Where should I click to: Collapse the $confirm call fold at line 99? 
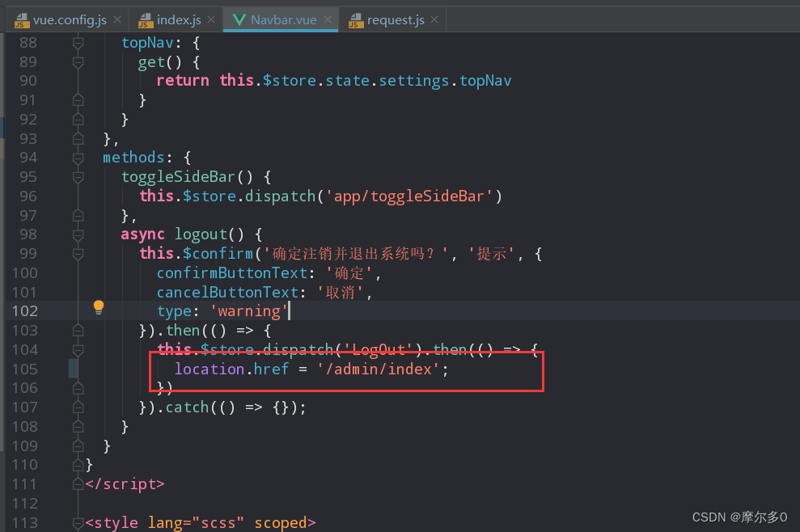(78, 254)
